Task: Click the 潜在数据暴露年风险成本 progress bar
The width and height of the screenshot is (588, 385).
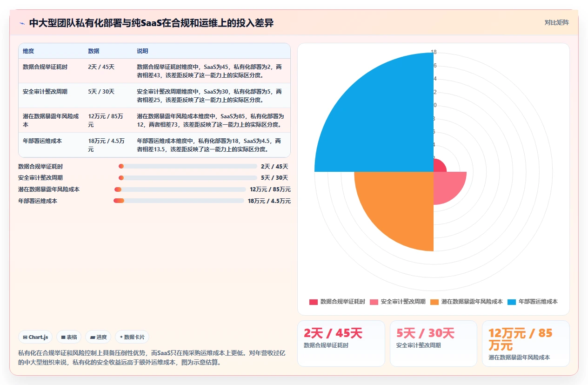Action: click(x=180, y=189)
